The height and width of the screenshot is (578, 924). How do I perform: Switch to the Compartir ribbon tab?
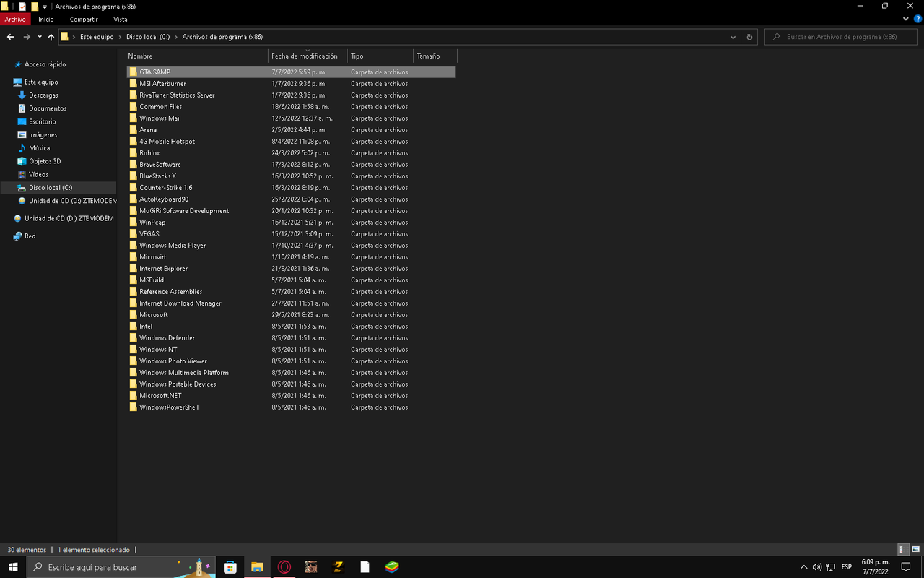click(84, 20)
